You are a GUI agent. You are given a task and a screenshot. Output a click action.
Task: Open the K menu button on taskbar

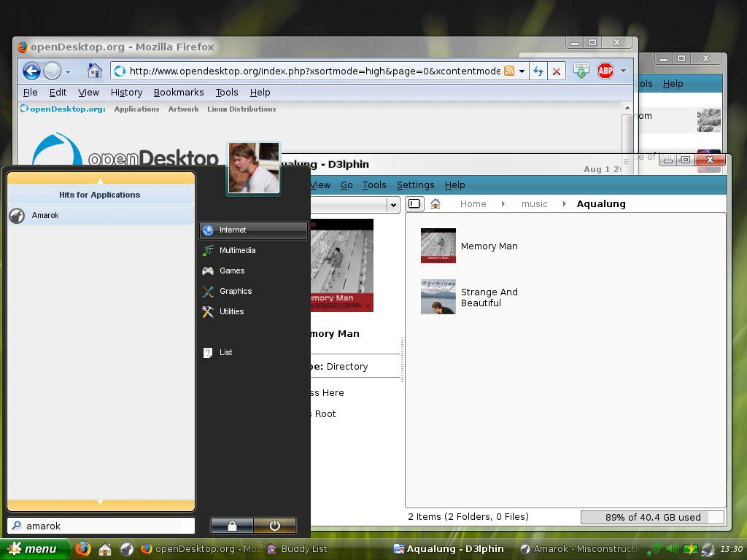(34, 549)
